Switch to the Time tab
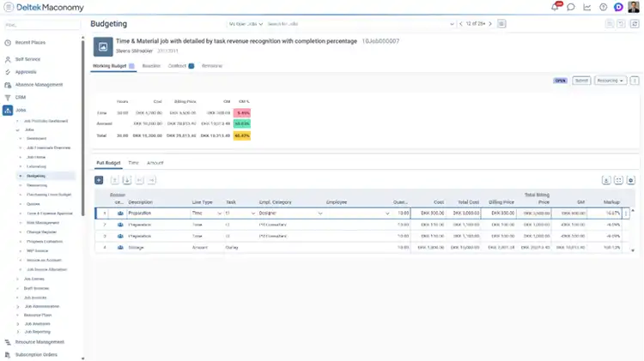Screen dimensions: 644x361 133,163
